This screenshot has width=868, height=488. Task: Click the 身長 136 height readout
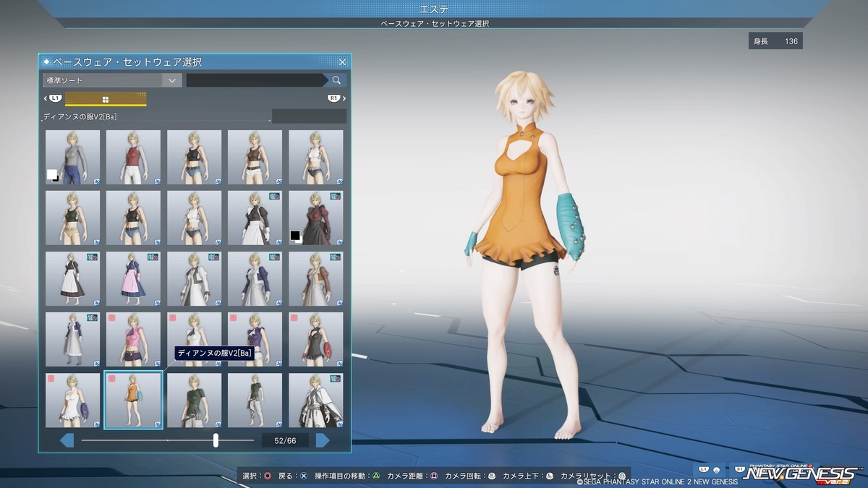(x=775, y=41)
